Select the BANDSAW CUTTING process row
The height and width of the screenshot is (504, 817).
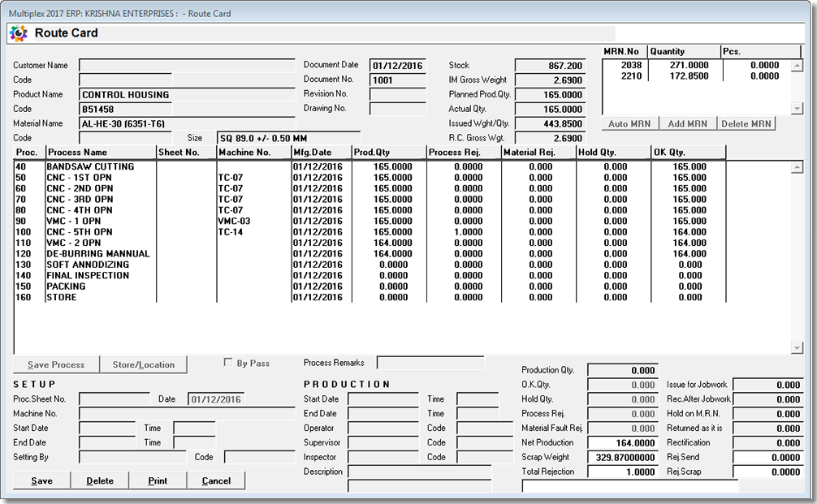(90, 166)
